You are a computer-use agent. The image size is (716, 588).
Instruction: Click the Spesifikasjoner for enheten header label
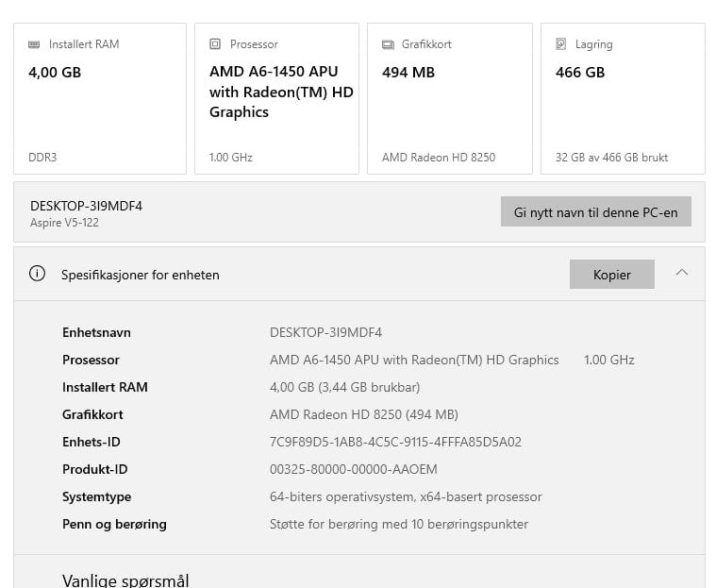click(x=141, y=275)
